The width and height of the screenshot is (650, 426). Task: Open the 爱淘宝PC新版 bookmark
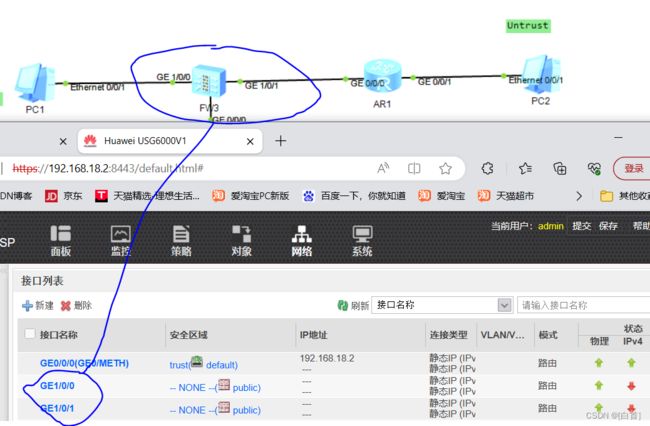pyautogui.click(x=250, y=196)
